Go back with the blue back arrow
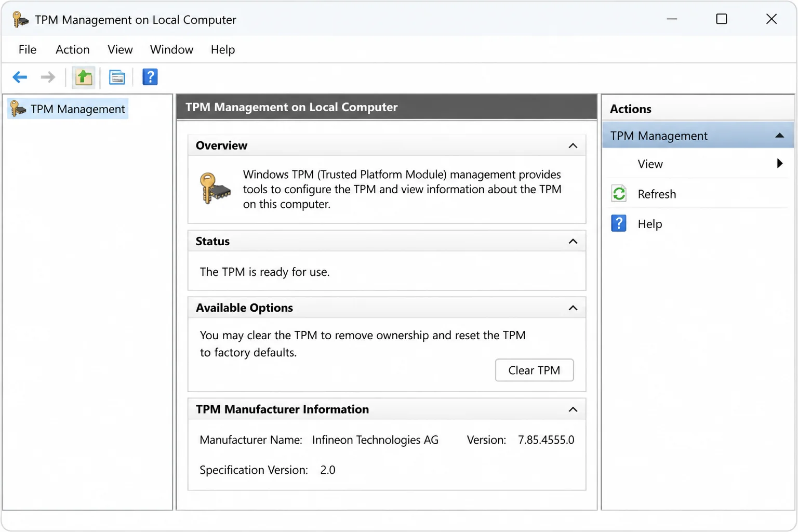 (20, 77)
